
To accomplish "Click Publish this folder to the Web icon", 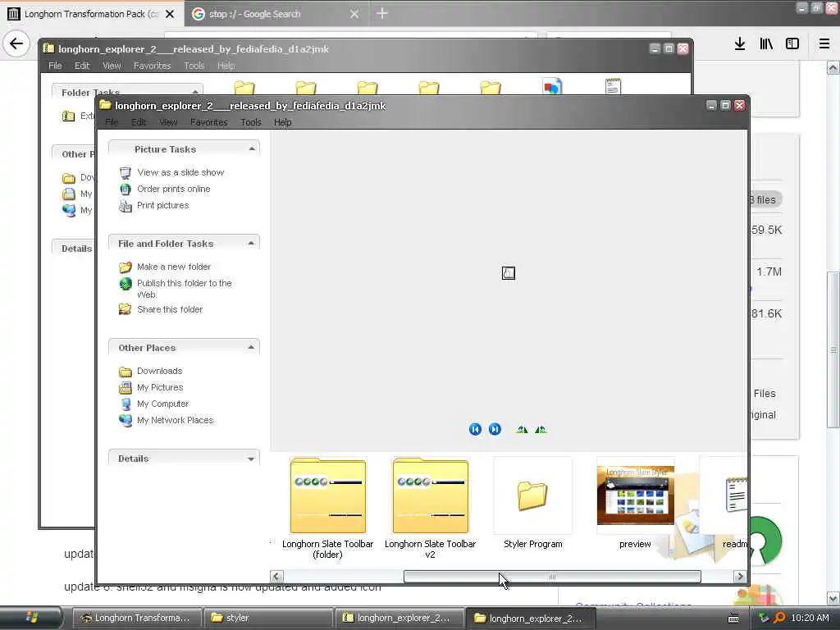I will click(x=126, y=283).
